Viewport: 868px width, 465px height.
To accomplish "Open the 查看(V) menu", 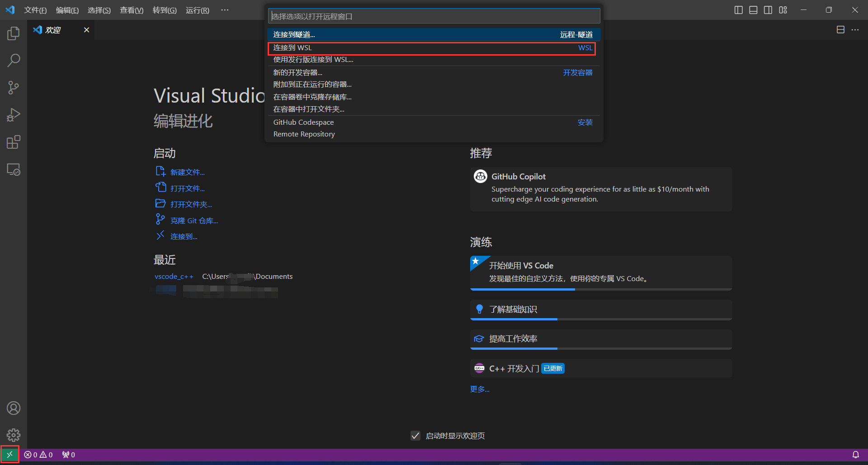I will click(132, 10).
